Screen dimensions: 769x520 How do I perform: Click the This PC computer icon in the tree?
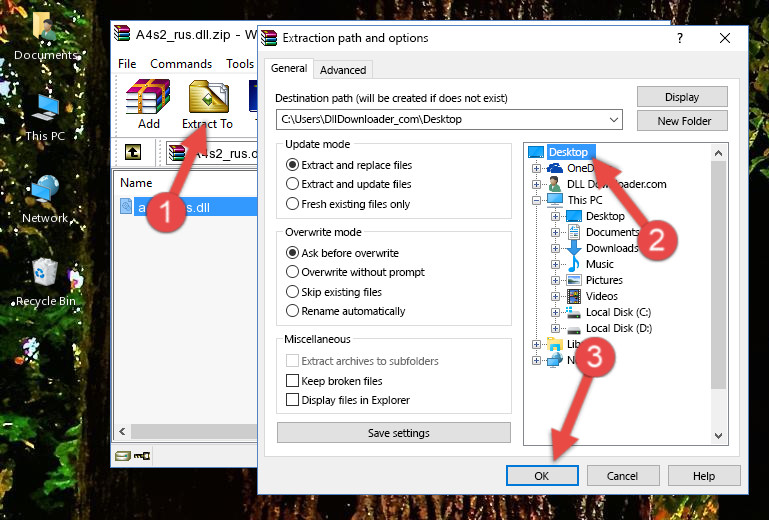(x=555, y=200)
